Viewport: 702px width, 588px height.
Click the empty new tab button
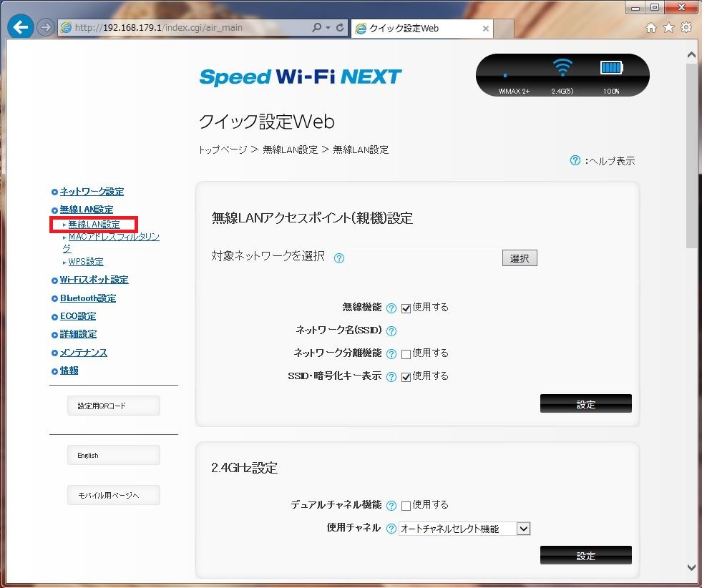[x=504, y=29]
